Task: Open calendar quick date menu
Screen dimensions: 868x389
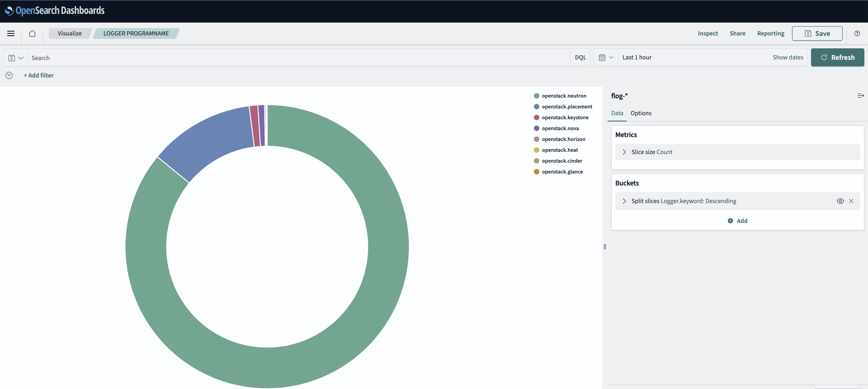Action: coord(606,58)
